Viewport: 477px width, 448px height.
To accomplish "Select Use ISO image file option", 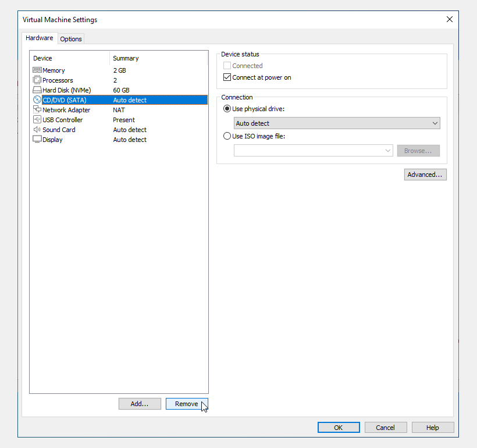I will point(227,136).
